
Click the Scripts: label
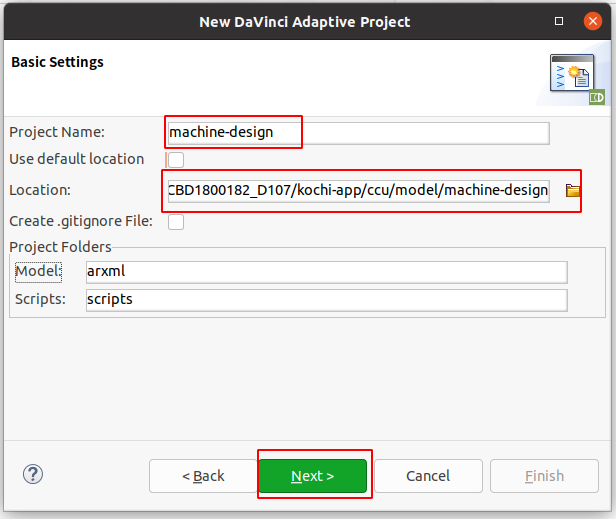pyautogui.click(x=40, y=299)
